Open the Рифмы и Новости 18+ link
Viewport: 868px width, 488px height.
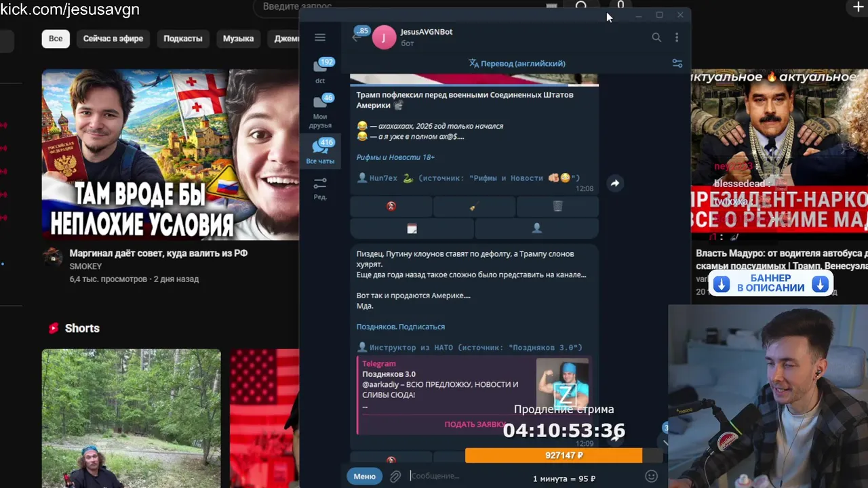point(395,157)
